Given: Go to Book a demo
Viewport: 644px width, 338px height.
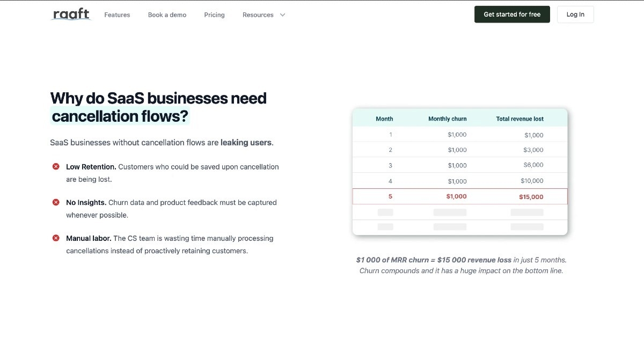Looking at the screenshot, I should click(167, 15).
